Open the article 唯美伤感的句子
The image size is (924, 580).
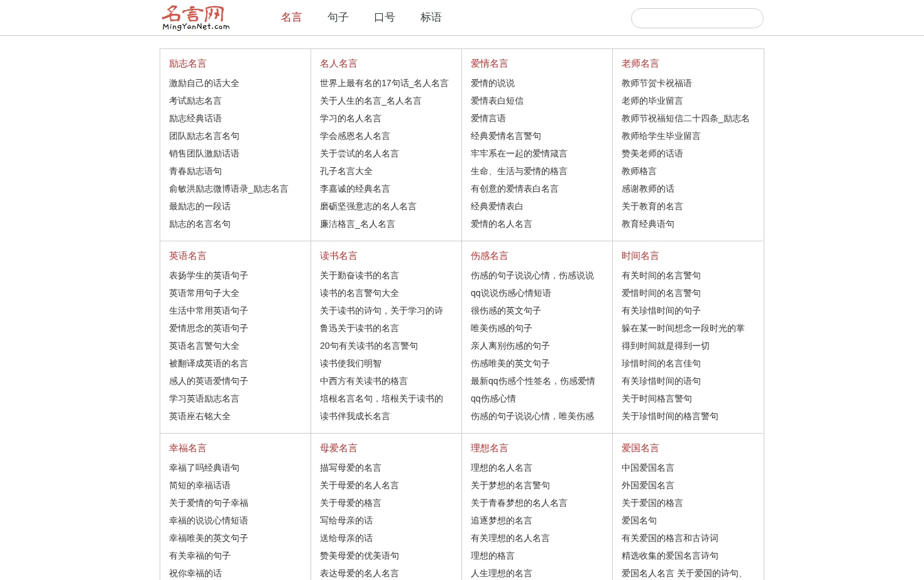coord(502,328)
